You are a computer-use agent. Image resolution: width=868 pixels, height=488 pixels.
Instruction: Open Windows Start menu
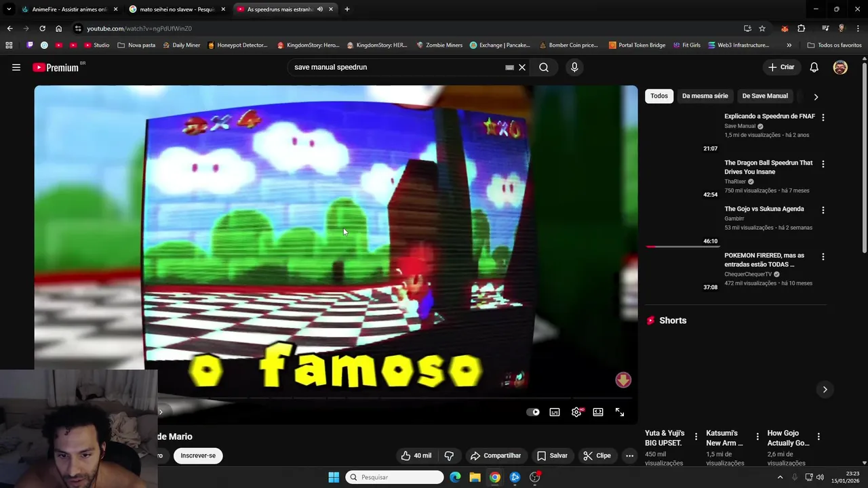click(334, 477)
